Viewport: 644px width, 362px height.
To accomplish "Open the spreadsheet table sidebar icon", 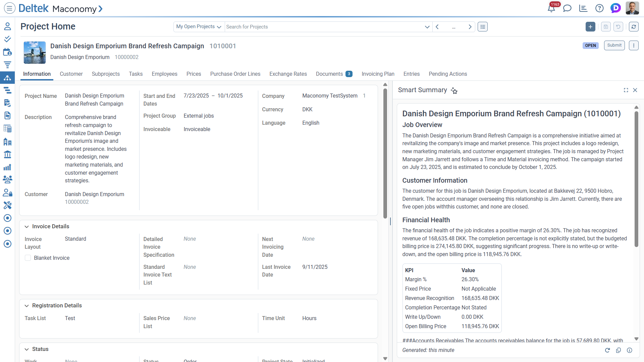I will pos(7,128).
